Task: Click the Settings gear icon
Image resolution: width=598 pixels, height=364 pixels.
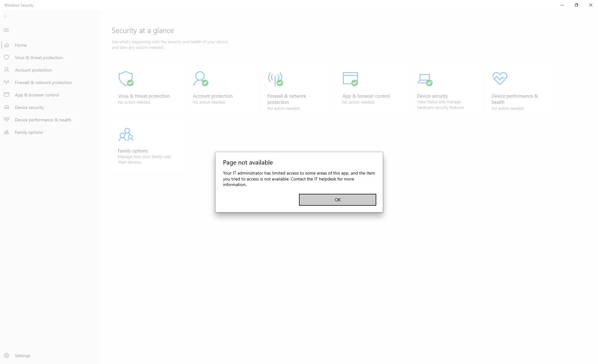Action: [x=7, y=356]
